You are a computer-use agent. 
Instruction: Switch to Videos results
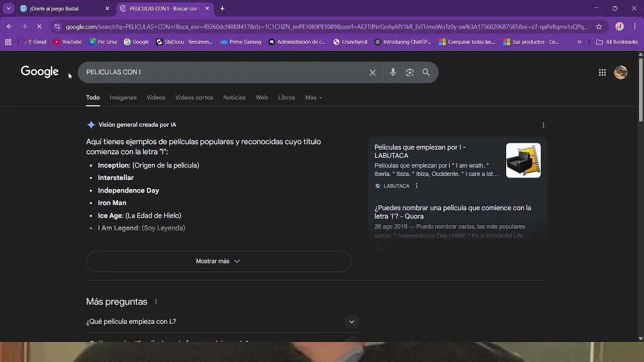[x=156, y=98]
